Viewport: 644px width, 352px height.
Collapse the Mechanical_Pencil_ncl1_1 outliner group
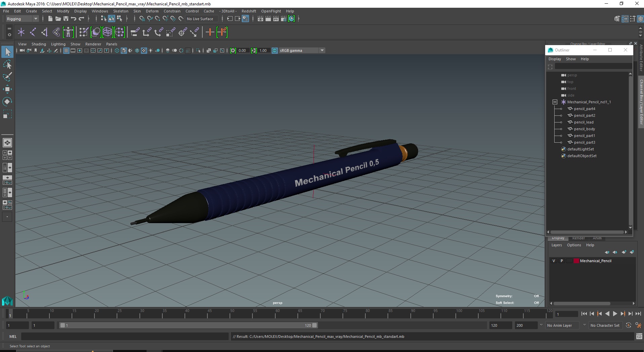[555, 102]
